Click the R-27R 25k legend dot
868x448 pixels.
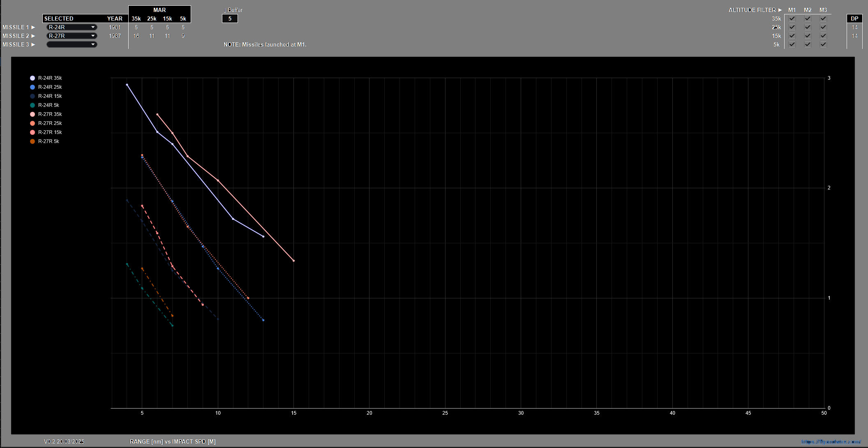[x=32, y=123]
